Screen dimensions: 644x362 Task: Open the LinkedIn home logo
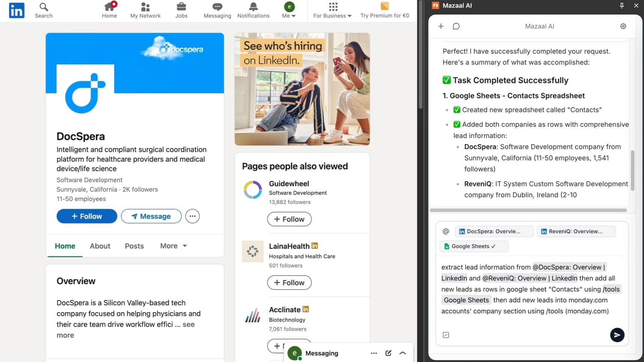tap(17, 11)
